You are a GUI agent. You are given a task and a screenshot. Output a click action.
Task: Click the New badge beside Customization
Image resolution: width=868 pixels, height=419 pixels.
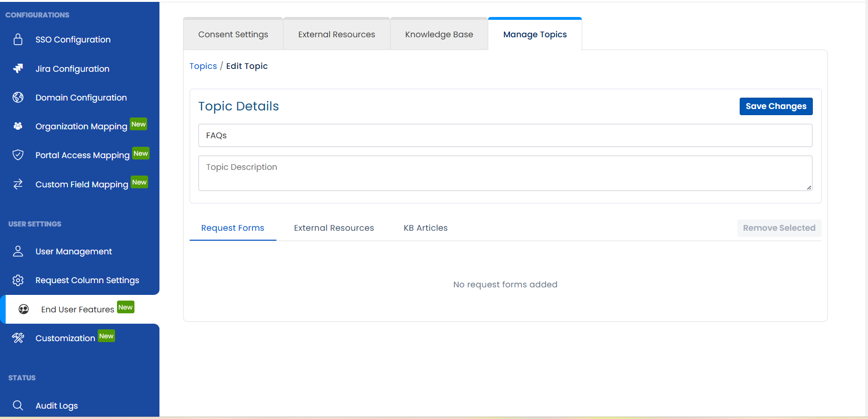106,336
